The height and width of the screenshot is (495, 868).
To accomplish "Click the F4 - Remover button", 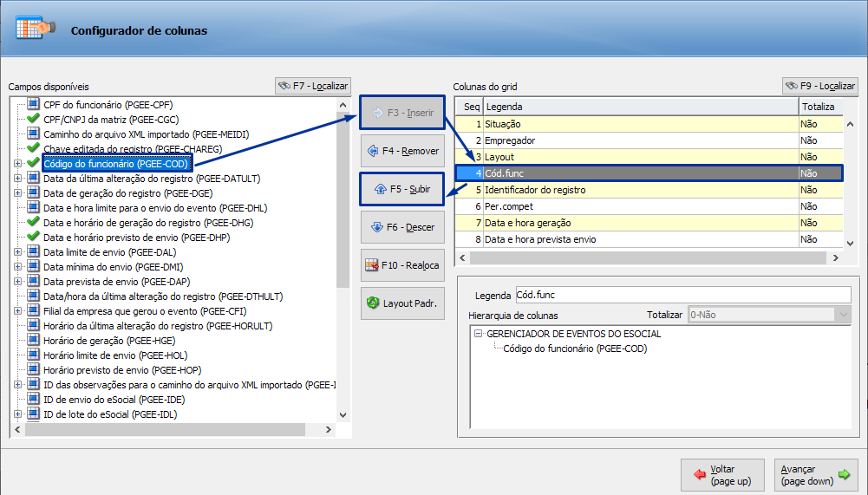I will coord(402,151).
